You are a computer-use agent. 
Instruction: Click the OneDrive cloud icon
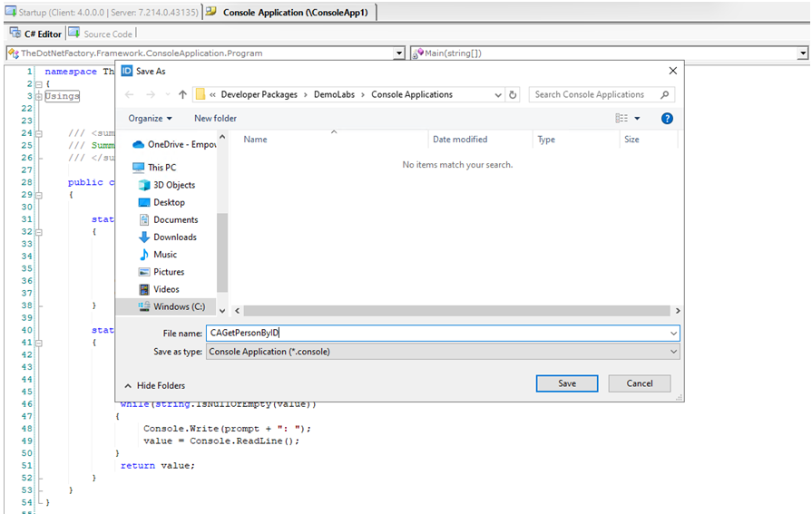point(138,145)
